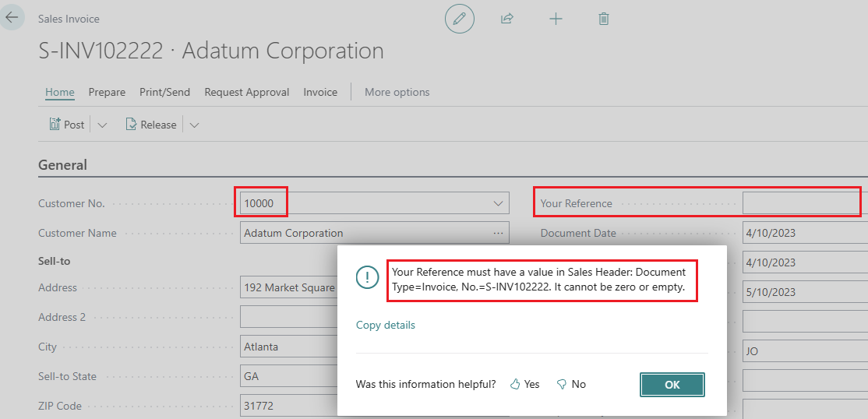Switch to the Prepare tab
Viewport: 868px width, 419px height.
[x=107, y=92]
